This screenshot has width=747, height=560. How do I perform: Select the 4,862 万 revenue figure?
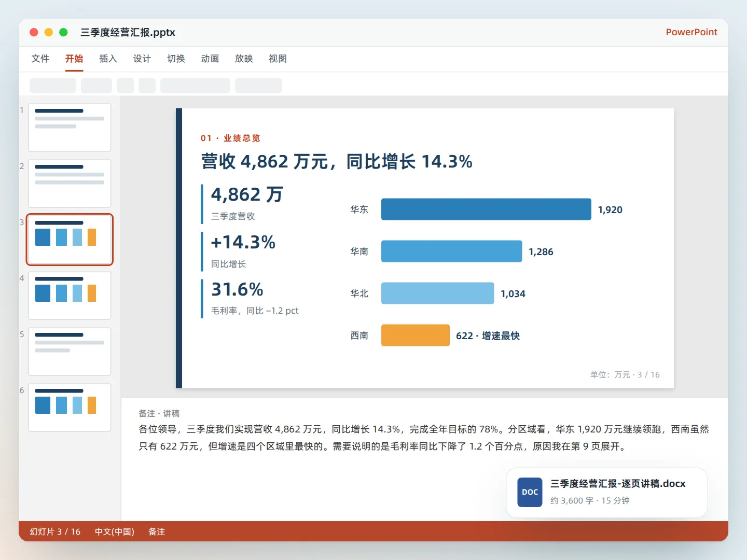247,194
